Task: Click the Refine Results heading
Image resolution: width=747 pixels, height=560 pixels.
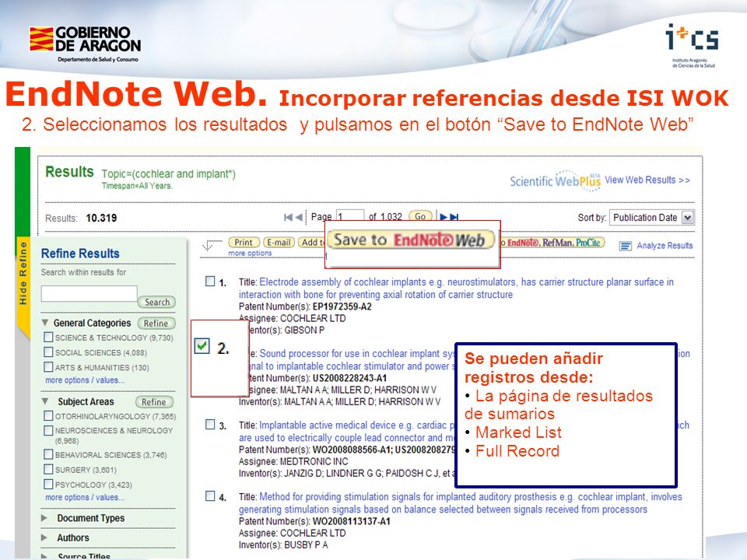Action: click(x=80, y=254)
